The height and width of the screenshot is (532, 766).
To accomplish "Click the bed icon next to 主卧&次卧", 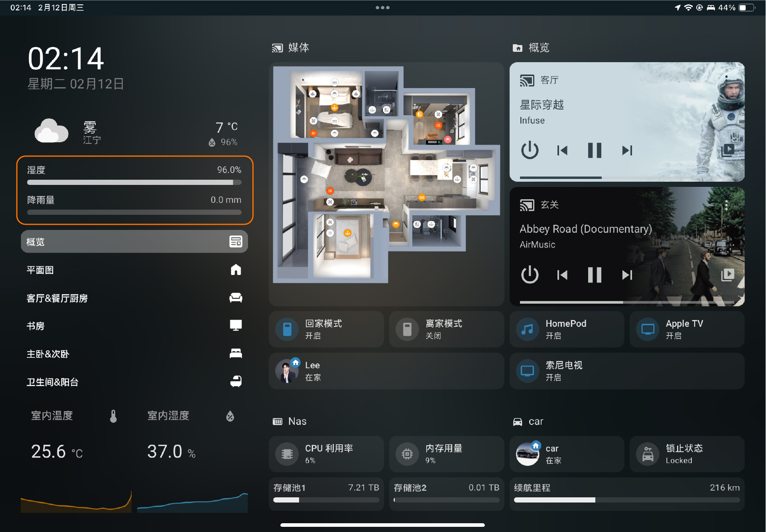I will click(x=236, y=353).
